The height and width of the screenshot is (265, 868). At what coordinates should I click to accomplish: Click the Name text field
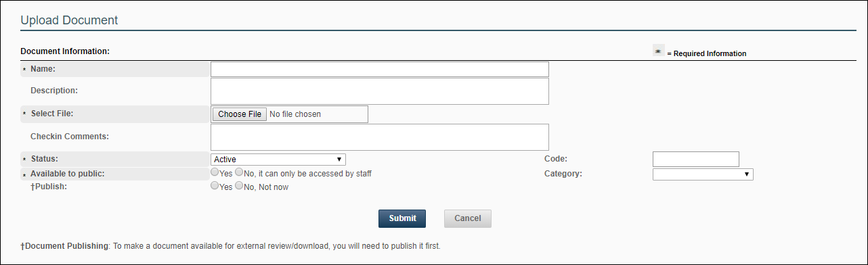coord(380,69)
